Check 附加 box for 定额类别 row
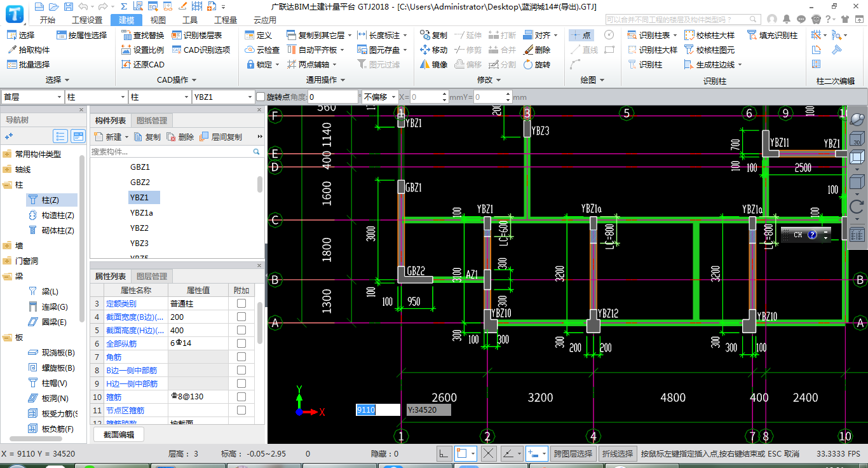868x468 pixels. [241, 303]
